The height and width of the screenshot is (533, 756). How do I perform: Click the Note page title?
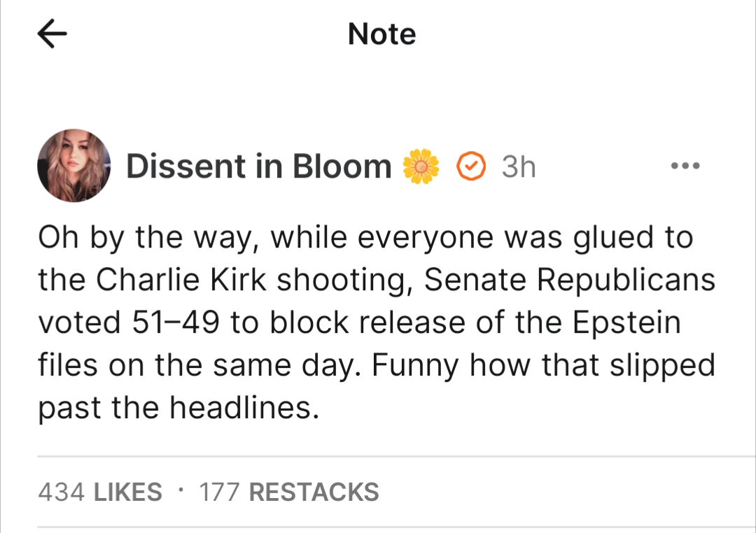[x=381, y=34]
